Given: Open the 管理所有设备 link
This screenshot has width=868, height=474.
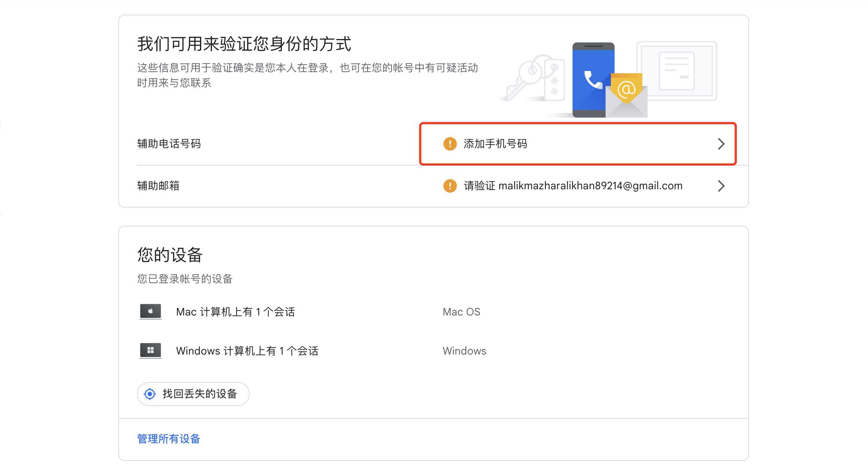Looking at the screenshot, I should pyautogui.click(x=169, y=439).
